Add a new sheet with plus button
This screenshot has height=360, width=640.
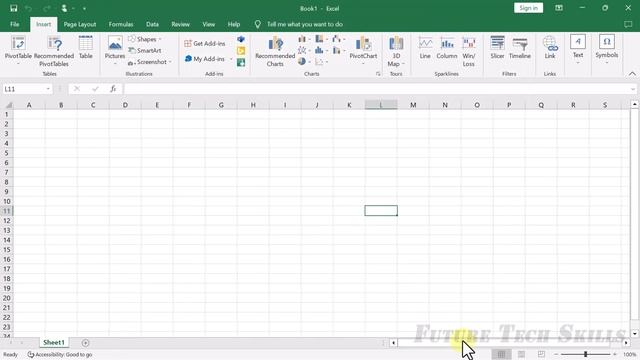tap(85, 343)
